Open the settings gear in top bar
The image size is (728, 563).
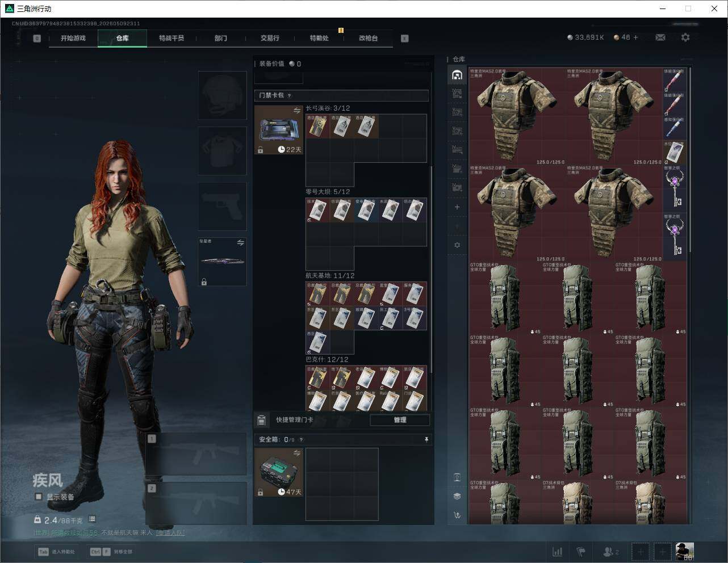685,37
